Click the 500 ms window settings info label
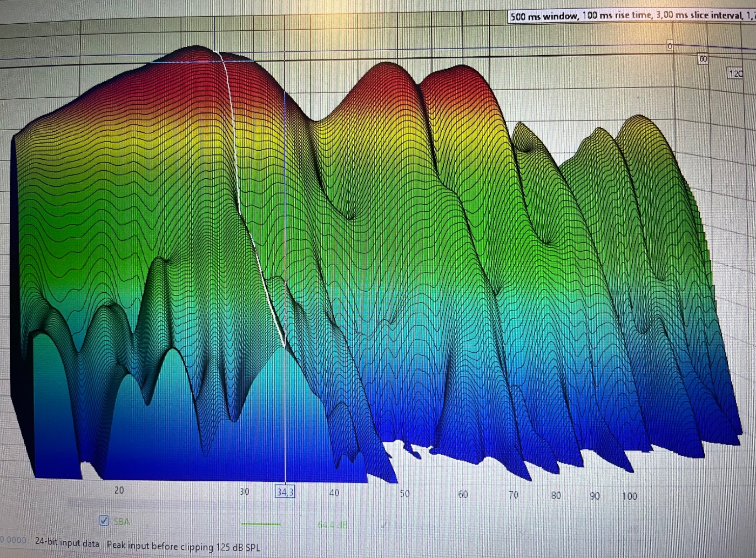 (x=632, y=16)
